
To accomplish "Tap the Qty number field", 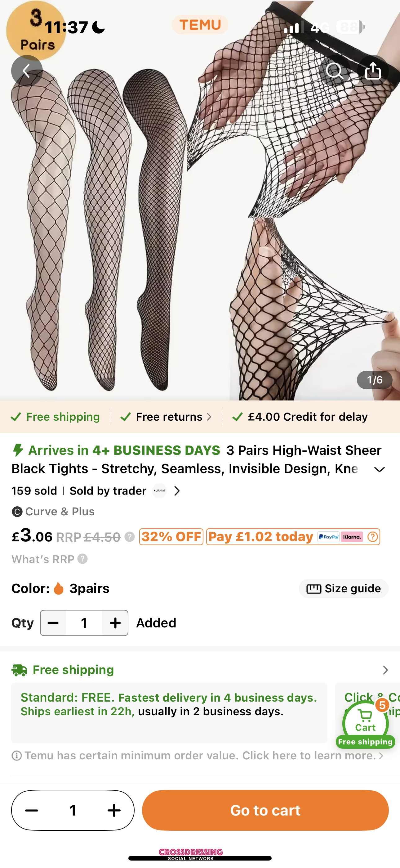I will pyautogui.click(x=84, y=623).
